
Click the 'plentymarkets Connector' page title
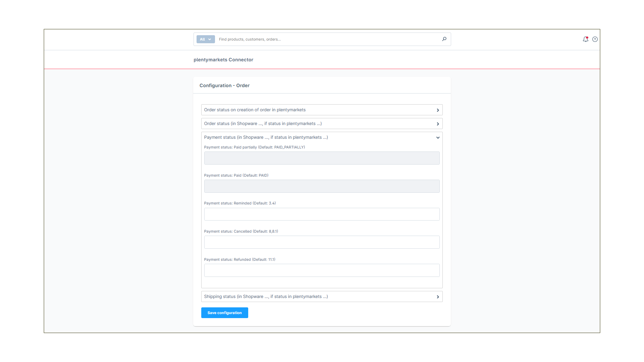pos(223,60)
